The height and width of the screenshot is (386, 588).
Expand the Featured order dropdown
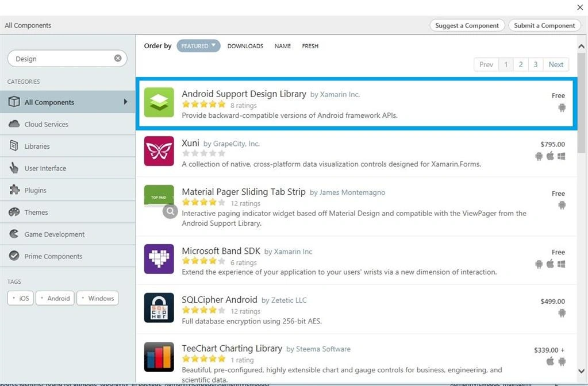click(x=198, y=46)
